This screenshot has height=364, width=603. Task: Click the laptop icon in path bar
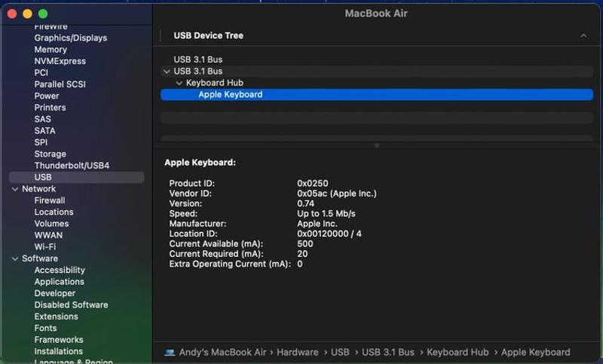[x=170, y=352]
